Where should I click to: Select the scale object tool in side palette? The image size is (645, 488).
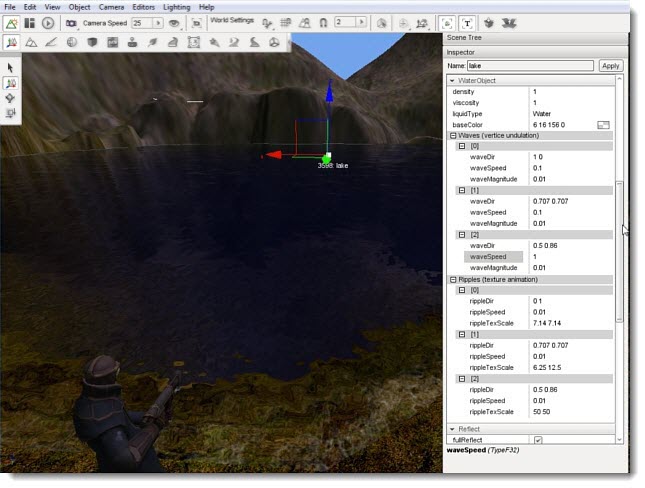(10, 113)
